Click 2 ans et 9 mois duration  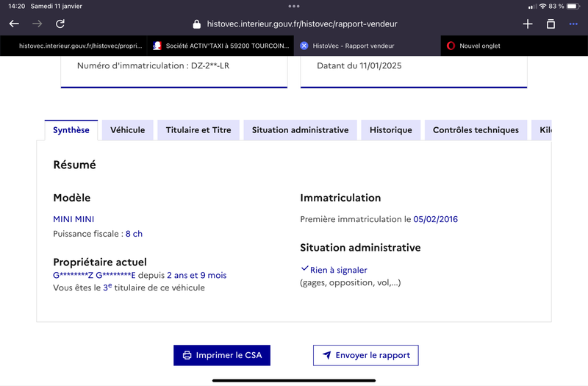click(196, 275)
